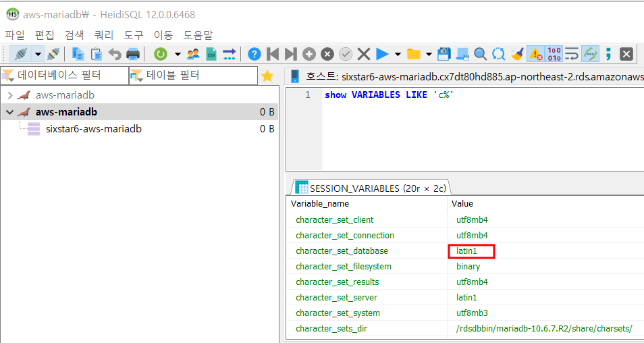Viewport: 644px width, 343px height.
Task: Click the Print icon in the toolbar
Action: click(133, 54)
